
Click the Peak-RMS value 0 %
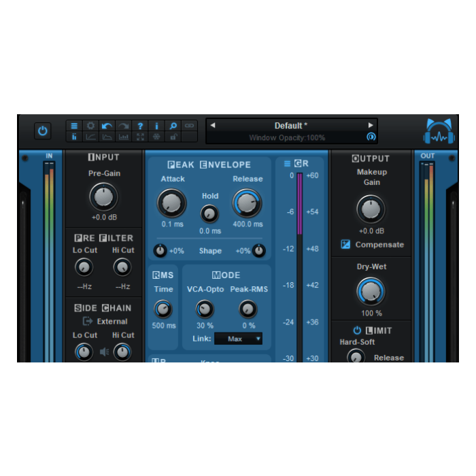click(x=249, y=326)
